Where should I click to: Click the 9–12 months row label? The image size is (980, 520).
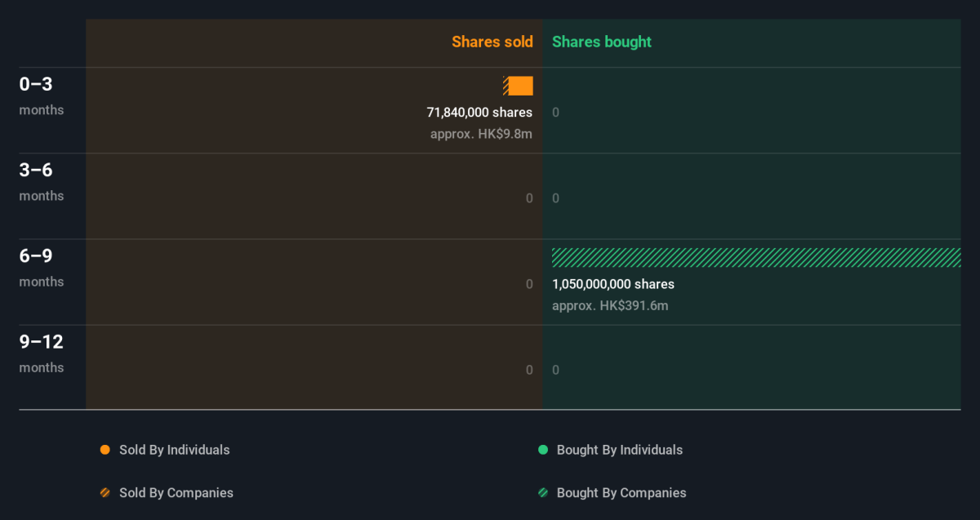point(42,353)
